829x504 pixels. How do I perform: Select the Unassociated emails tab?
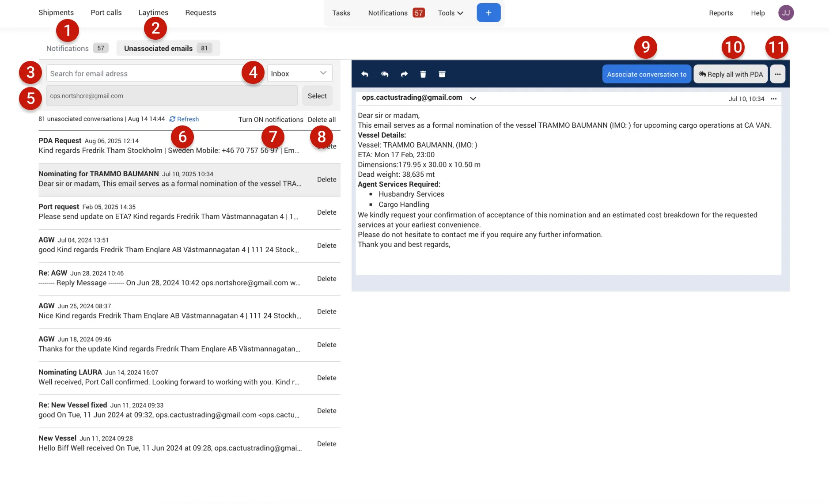tap(168, 48)
